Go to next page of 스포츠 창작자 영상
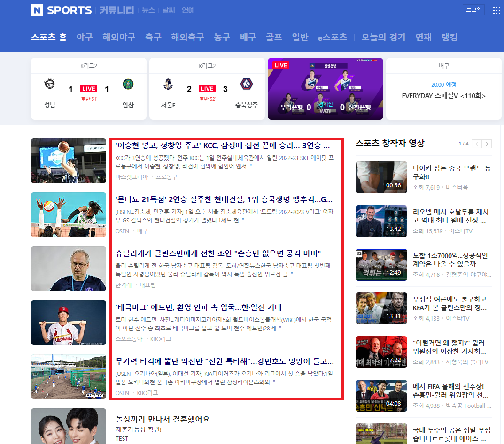The width and height of the screenshot is (504, 444). [487, 144]
